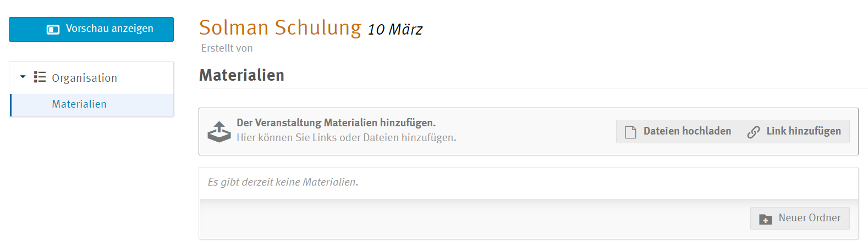Click the 'Hier können Sie Links' hint text
Screen dimensions: 868x246
346,138
